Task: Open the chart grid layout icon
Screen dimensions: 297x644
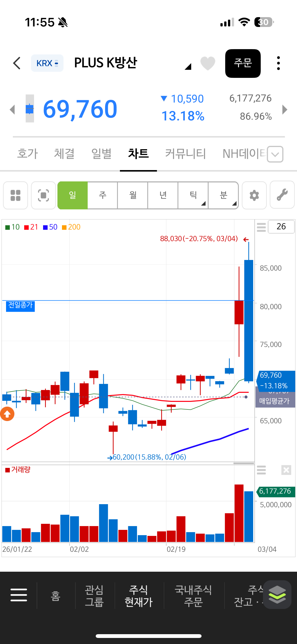Action: click(15, 195)
